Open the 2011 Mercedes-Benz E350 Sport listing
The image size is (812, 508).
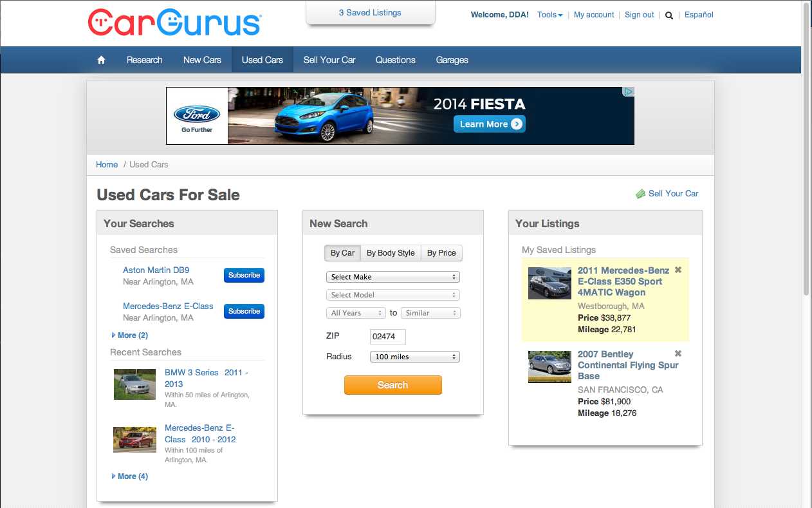coord(623,281)
